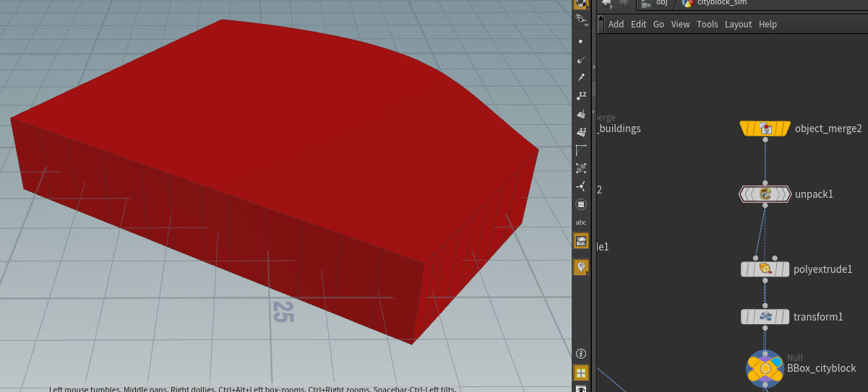
Task: Select the transform1 node
Action: pyautogui.click(x=765, y=317)
